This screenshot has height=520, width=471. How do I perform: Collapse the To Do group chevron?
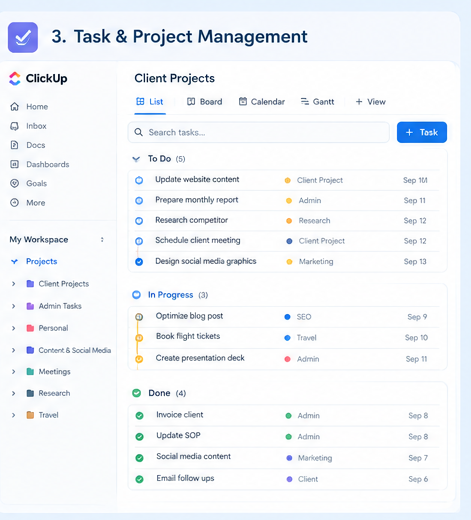[x=136, y=159]
